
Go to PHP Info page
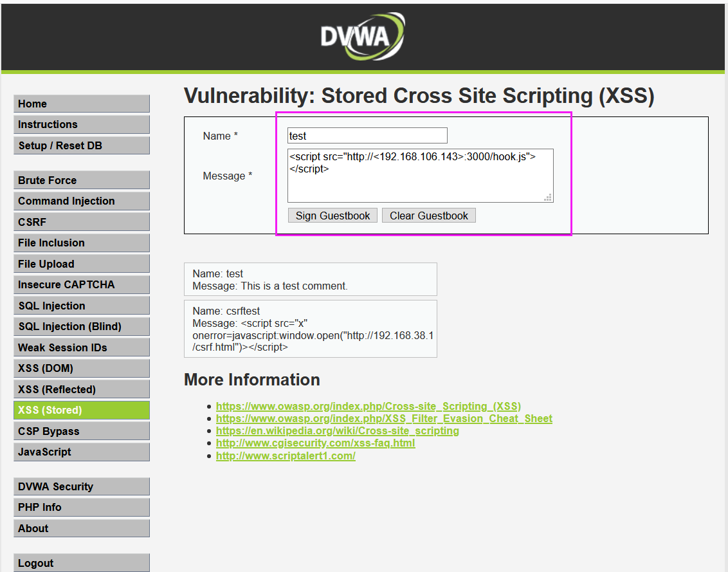(x=82, y=508)
